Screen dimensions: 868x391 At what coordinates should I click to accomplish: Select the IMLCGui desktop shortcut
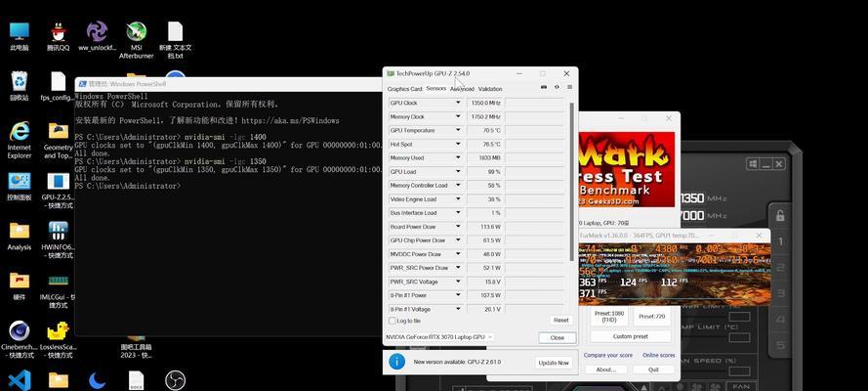(59, 290)
